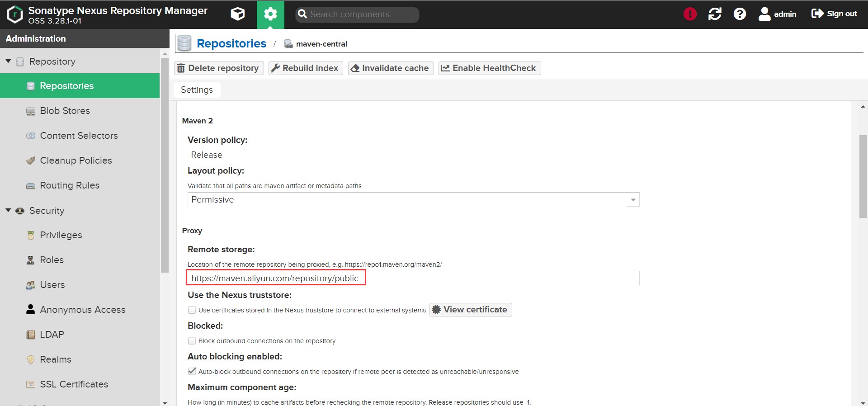Click the Remote storage URL field

point(413,278)
